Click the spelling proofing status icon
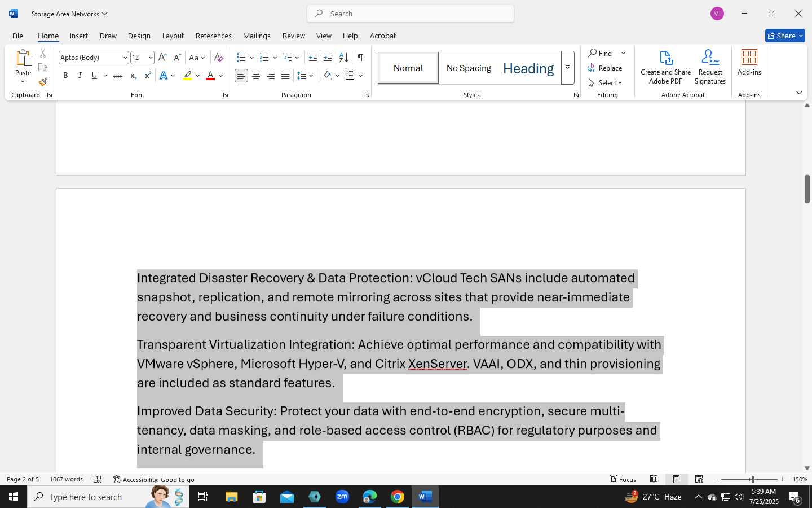812x508 pixels. [x=98, y=479]
